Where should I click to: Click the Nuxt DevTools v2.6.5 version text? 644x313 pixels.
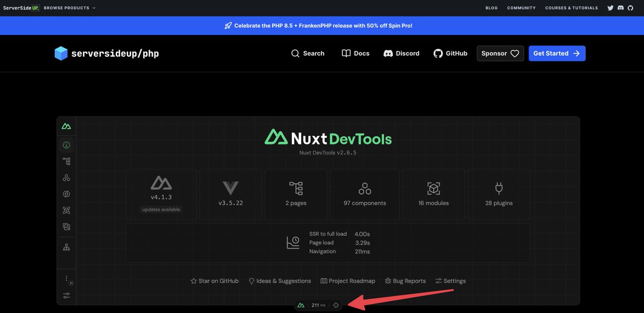tap(328, 152)
